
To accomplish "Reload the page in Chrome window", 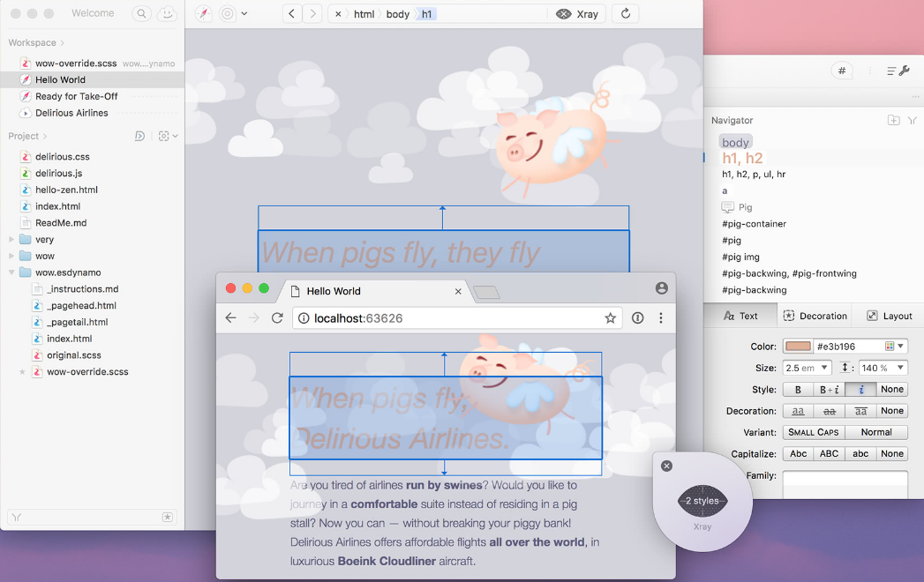I will 277,318.
